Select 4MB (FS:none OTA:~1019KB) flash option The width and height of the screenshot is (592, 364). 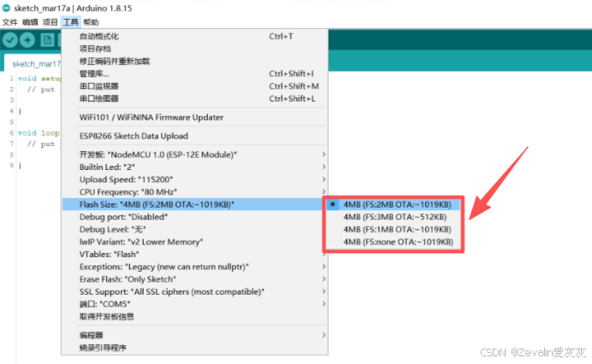point(394,242)
